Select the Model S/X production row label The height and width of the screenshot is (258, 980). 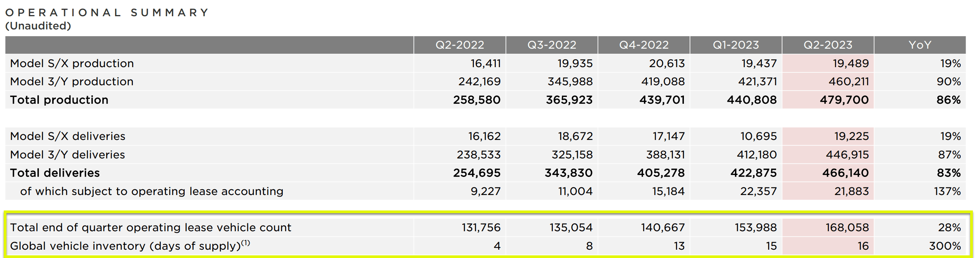(x=72, y=63)
